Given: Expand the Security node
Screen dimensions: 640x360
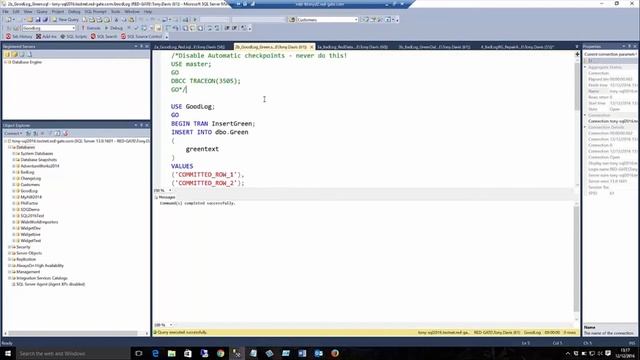Looking at the screenshot, I should pos(9,247).
